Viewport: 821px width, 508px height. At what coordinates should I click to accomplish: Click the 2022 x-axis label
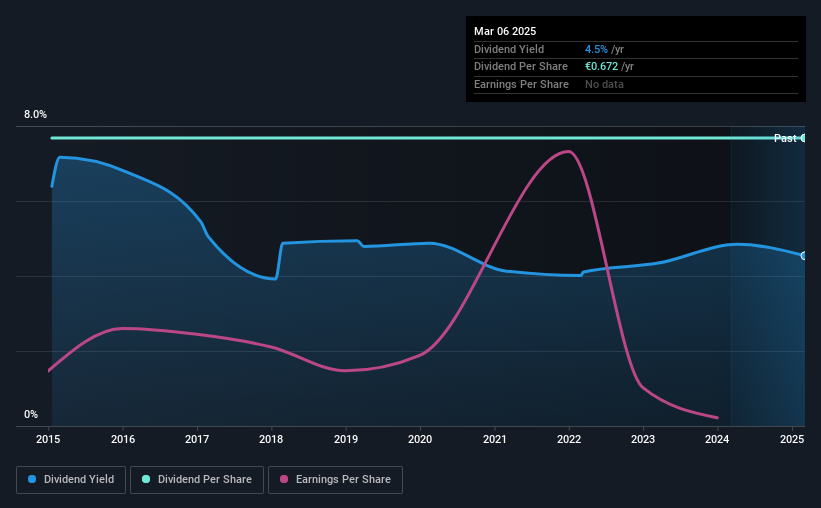point(569,439)
